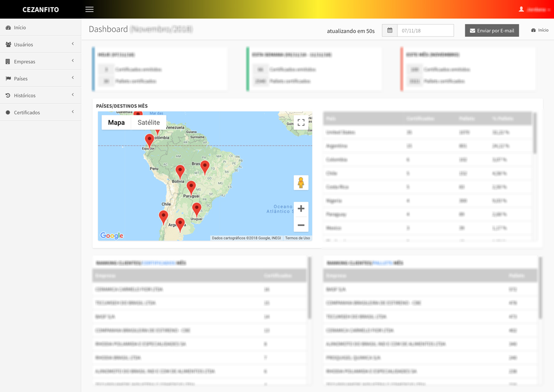Select the Street View pegman on the map
The image size is (554, 392).
[x=301, y=183]
